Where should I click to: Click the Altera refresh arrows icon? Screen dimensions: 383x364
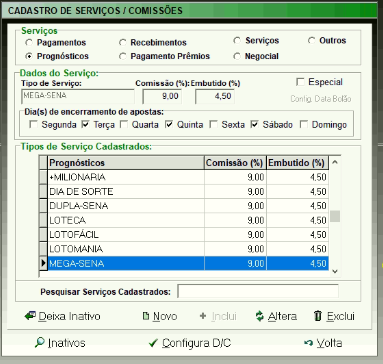coord(260,316)
